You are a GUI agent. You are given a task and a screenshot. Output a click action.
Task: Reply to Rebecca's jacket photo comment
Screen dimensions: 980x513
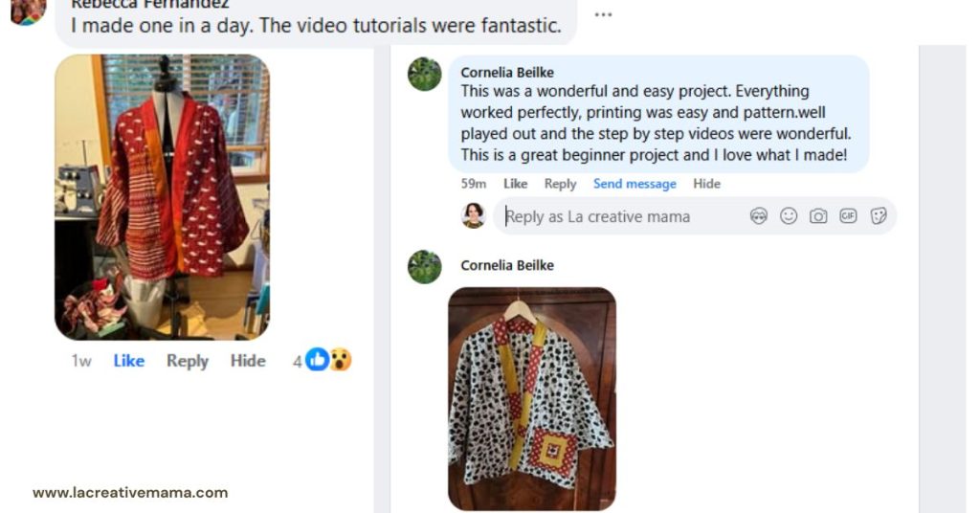188,361
